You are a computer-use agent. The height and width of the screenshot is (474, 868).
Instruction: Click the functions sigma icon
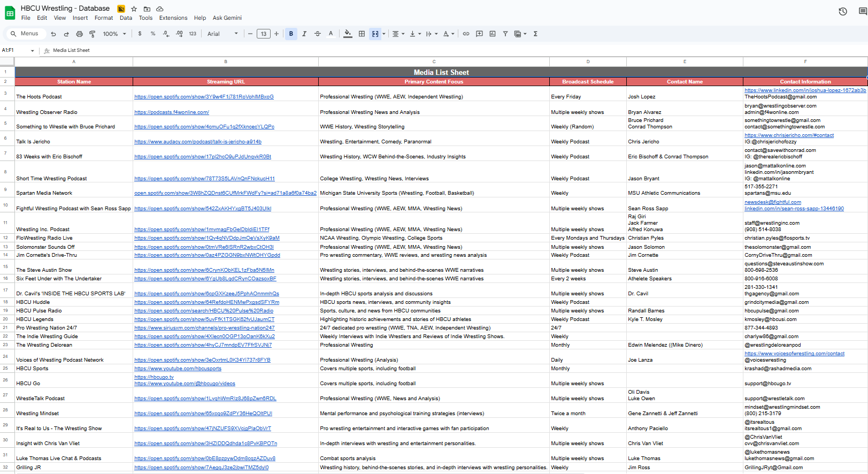(535, 34)
